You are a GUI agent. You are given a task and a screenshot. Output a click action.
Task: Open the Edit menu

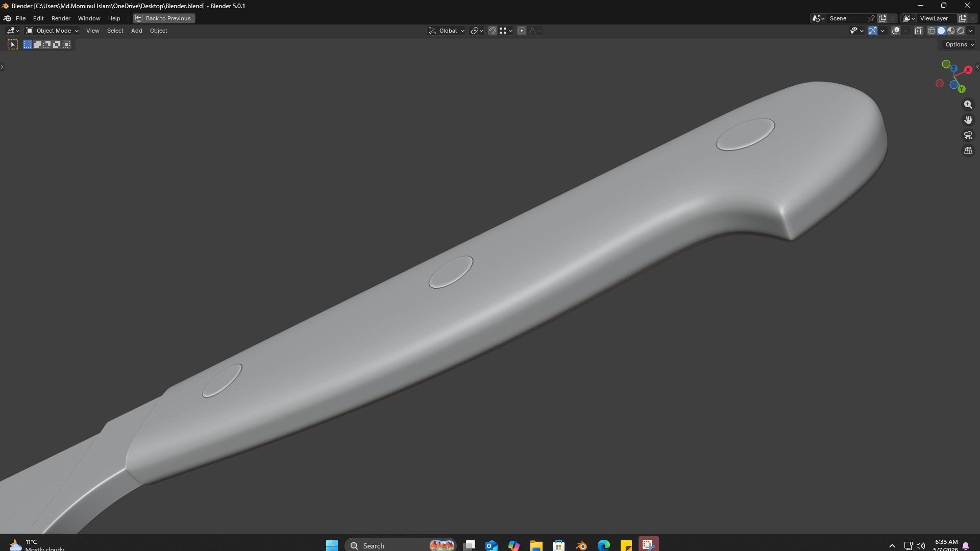coord(38,18)
